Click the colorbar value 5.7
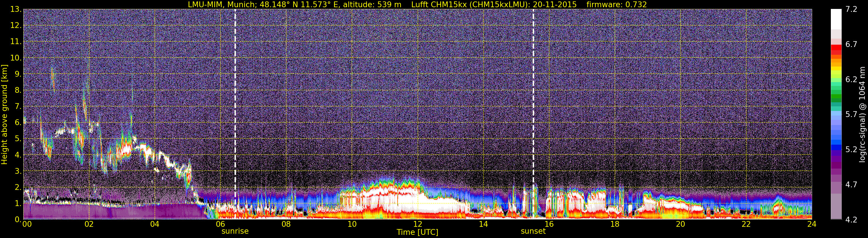 (851, 114)
